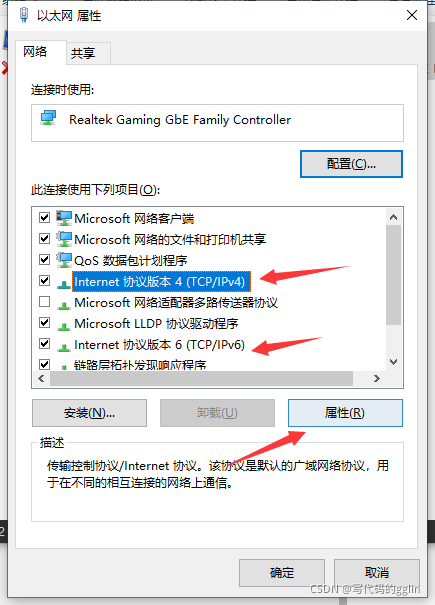
Task: Click the list scroll-down arrow
Action: 393,362
